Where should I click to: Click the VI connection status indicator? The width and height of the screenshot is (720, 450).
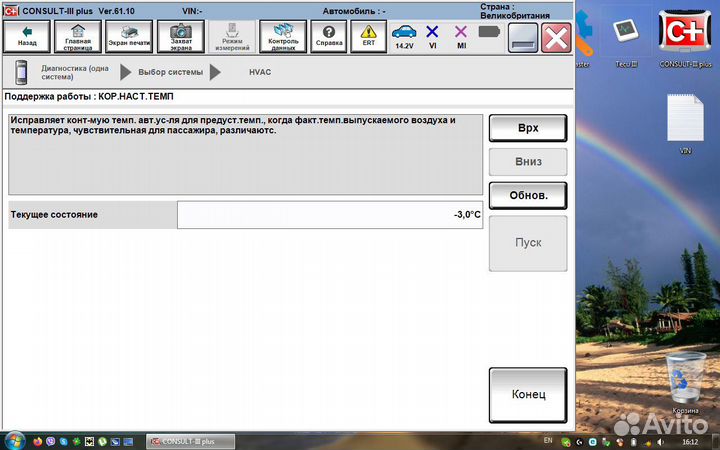[432, 37]
